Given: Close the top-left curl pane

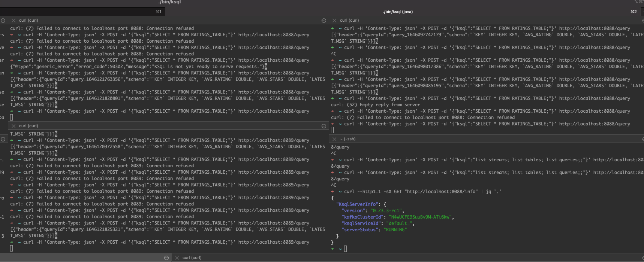Looking at the screenshot, I should (13, 21).
